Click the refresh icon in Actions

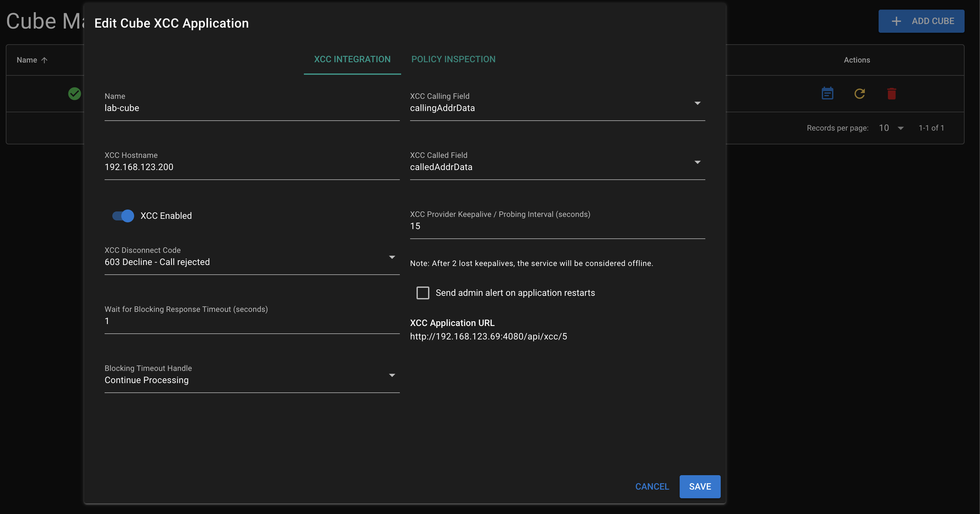click(x=859, y=93)
